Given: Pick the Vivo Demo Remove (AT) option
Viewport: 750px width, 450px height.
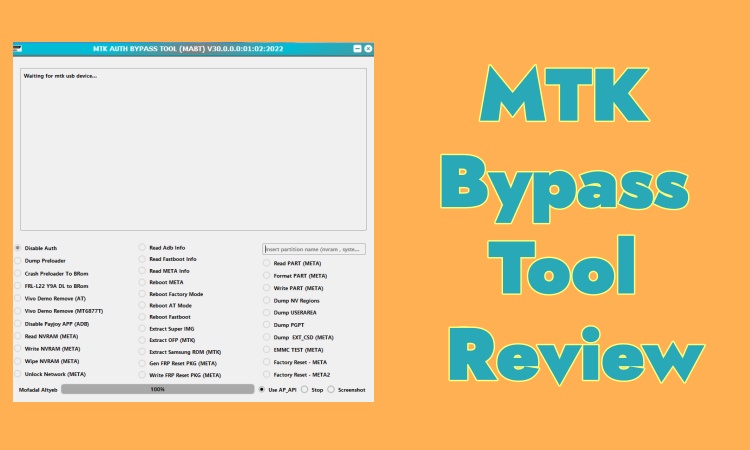Looking at the screenshot, I should click(18, 298).
